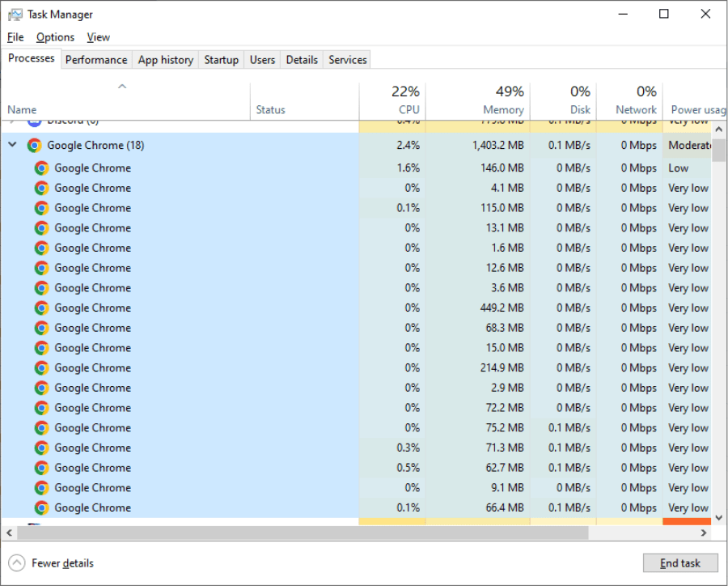Click the 0.5% CPU value
This screenshot has width=728, height=586.
click(x=408, y=468)
